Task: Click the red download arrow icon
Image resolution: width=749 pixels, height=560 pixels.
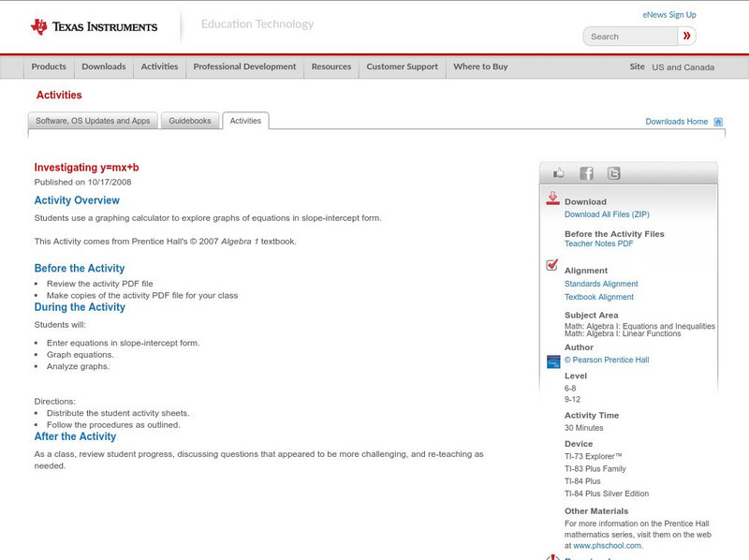Action: (552, 199)
